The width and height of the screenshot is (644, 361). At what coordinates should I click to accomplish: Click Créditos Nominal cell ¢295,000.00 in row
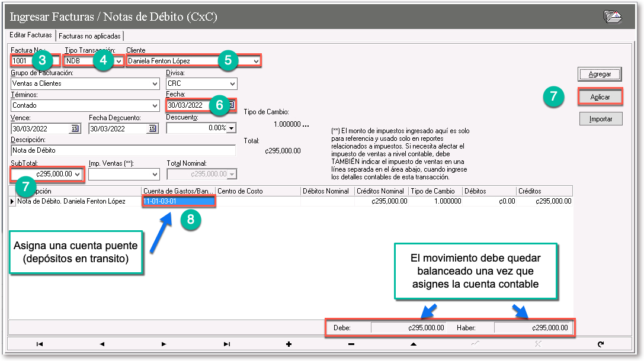point(381,201)
